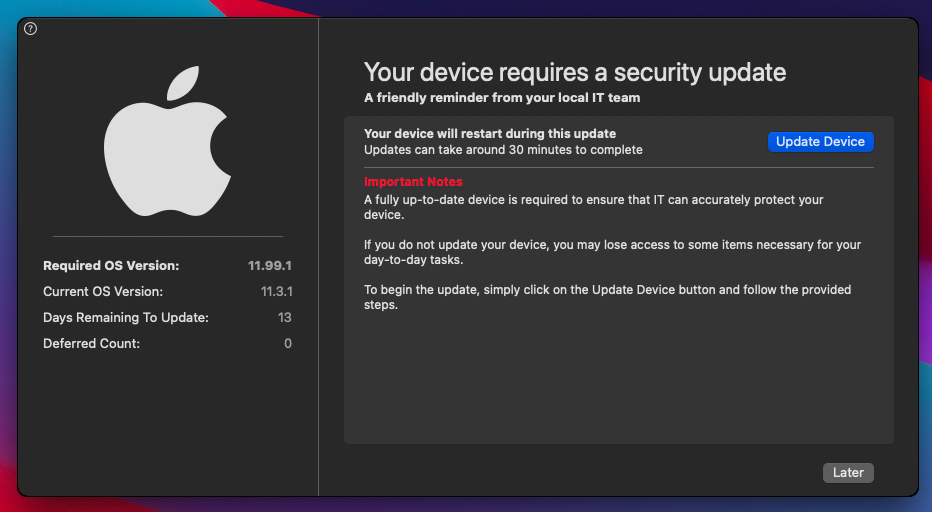
Task: Click the begin the update instructions paragraph
Action: [607, 297]
